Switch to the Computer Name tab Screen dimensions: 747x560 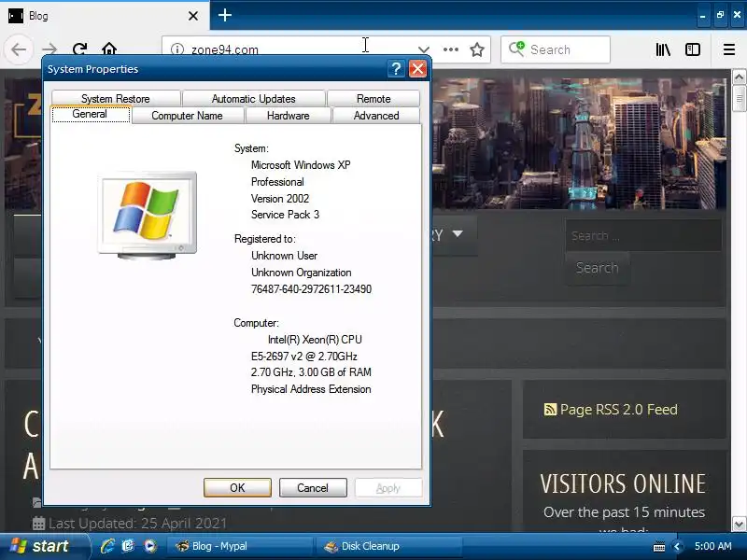(x=188, y=116)
